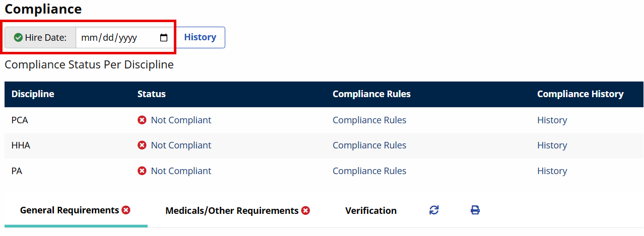Open History link in the PCA row
Viewport: 644px width, 236px height.
552,120
